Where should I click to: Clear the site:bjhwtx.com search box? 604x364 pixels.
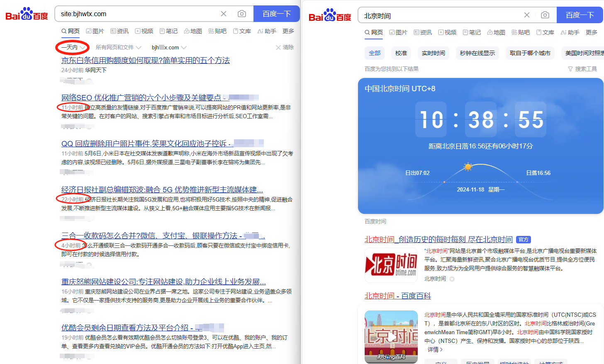pos(224,14)
